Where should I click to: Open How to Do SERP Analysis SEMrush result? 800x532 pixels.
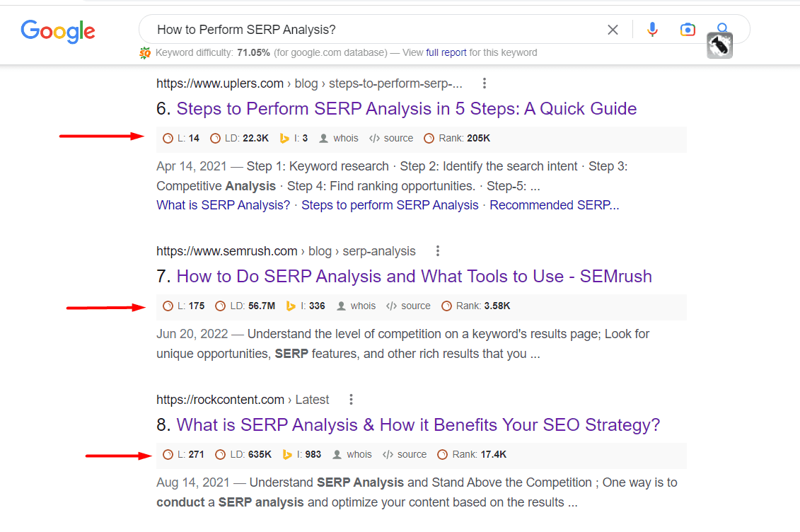(x=414, y=277)
